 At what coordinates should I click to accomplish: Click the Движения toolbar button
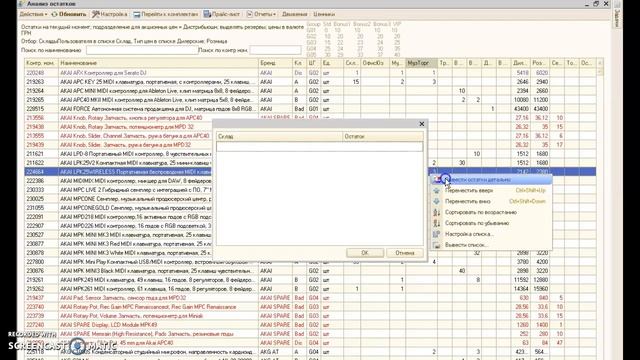click(x=294, y=14)
